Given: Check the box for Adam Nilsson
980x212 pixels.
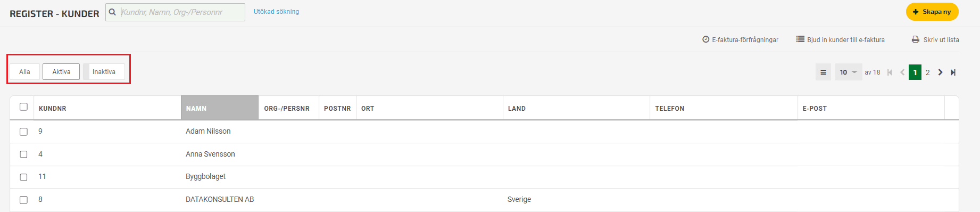Looking at the screenshot, I should click(x=23, y=132).
